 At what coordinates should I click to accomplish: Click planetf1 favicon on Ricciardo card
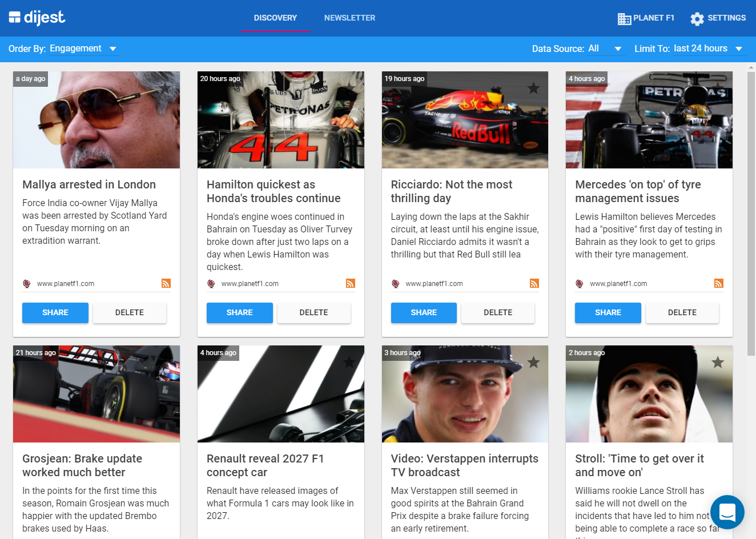coord(395,284)
